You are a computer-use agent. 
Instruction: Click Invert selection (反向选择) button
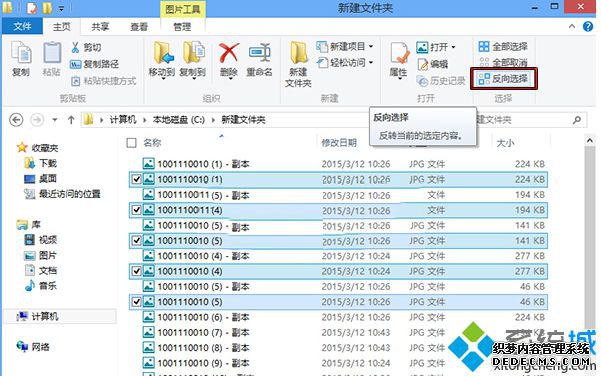(504, 79)
